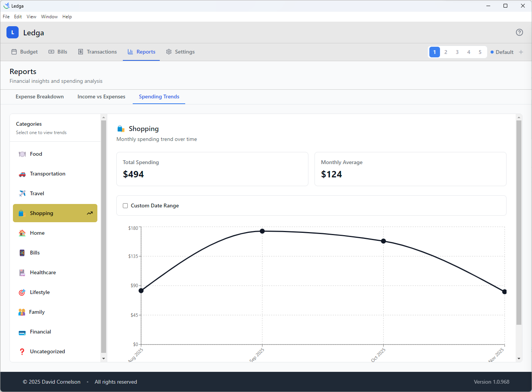Click the Home house icon

[22, 233]
